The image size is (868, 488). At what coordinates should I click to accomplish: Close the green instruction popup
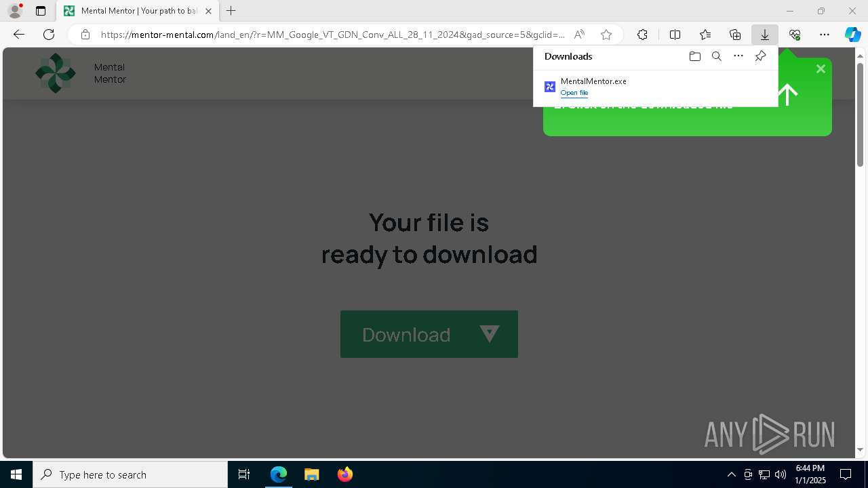(x=821, y=68)
